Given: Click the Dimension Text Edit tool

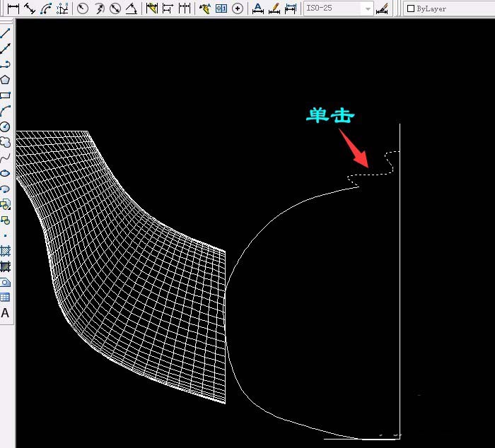Looking at the screenshot, I should [x=274, y=8].
